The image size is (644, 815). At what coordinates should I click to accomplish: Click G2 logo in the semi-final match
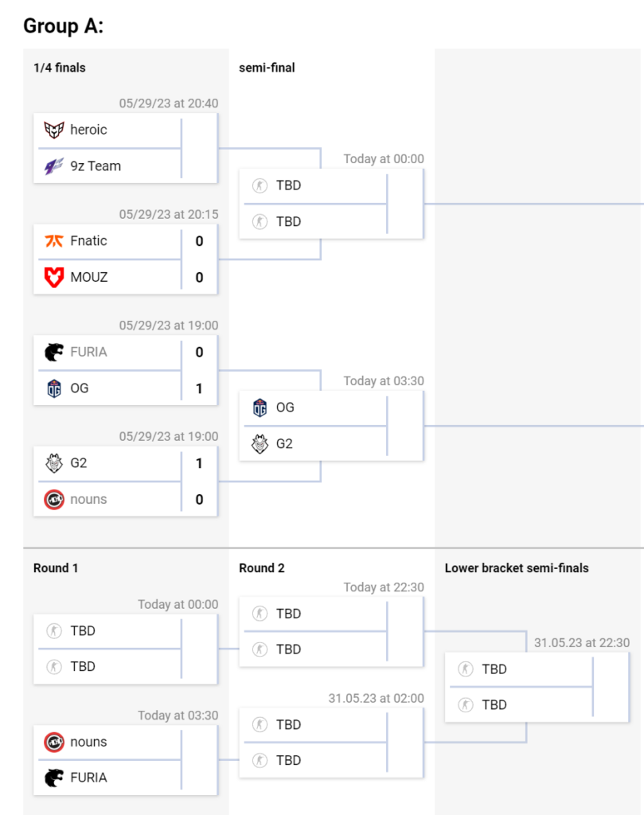pyautogui.click(x=260, y=443)
